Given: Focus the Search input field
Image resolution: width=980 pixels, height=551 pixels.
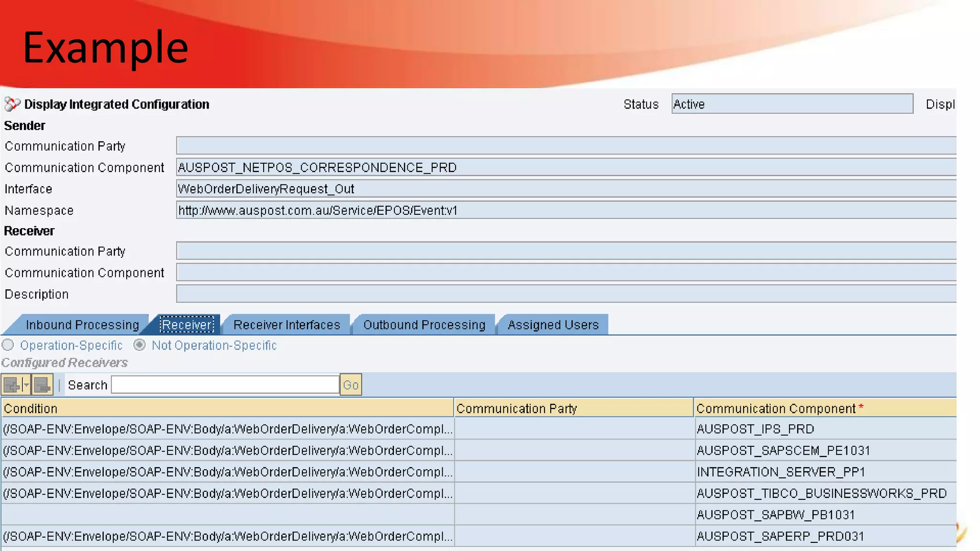Looking at the screenshot, I should pos(225,385).
